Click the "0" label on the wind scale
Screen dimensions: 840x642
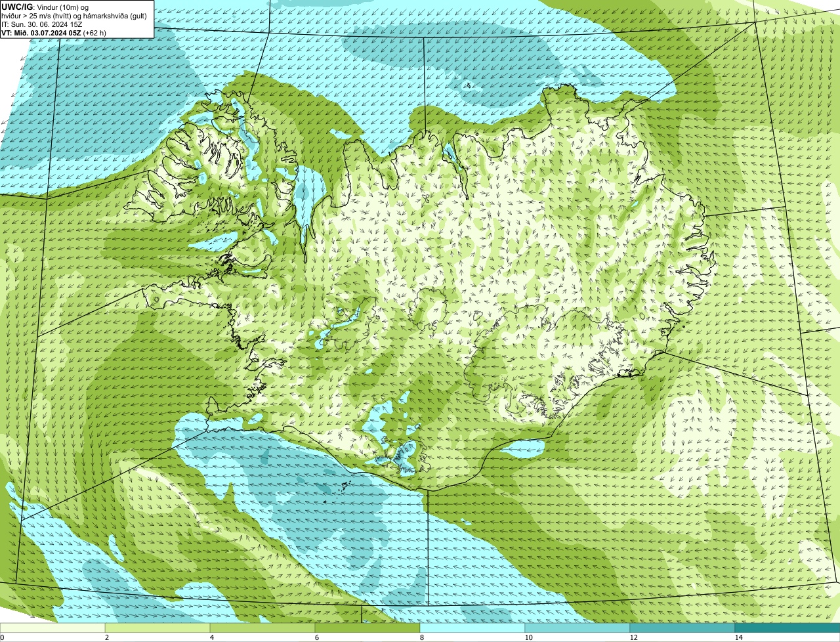[2, 637]
